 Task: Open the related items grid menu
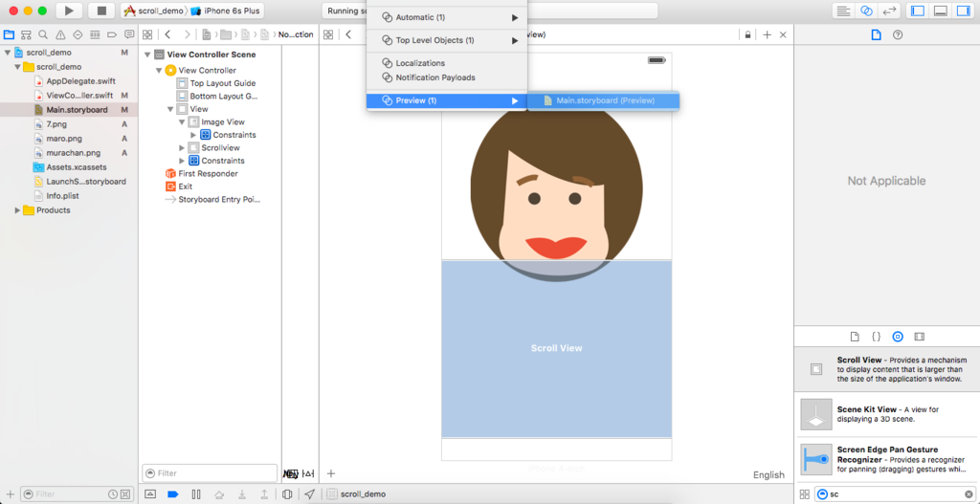[x=147, y=34]
